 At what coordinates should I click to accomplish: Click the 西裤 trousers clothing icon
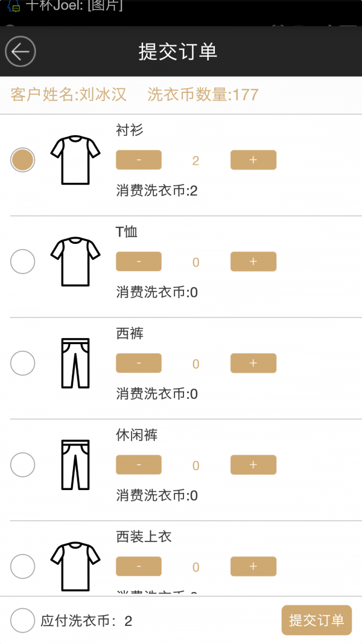pyautogui.click(x=74, y=362)
